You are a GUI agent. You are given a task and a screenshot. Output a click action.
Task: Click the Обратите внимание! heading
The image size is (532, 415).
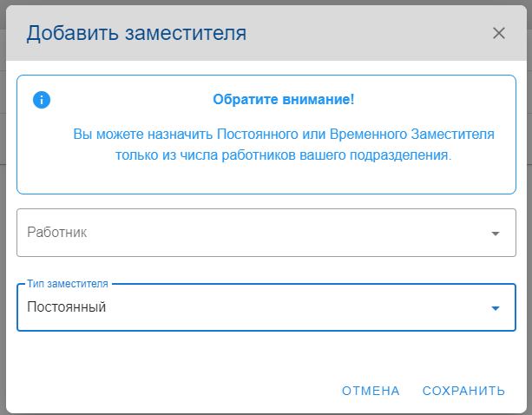(x=283, y=100)
